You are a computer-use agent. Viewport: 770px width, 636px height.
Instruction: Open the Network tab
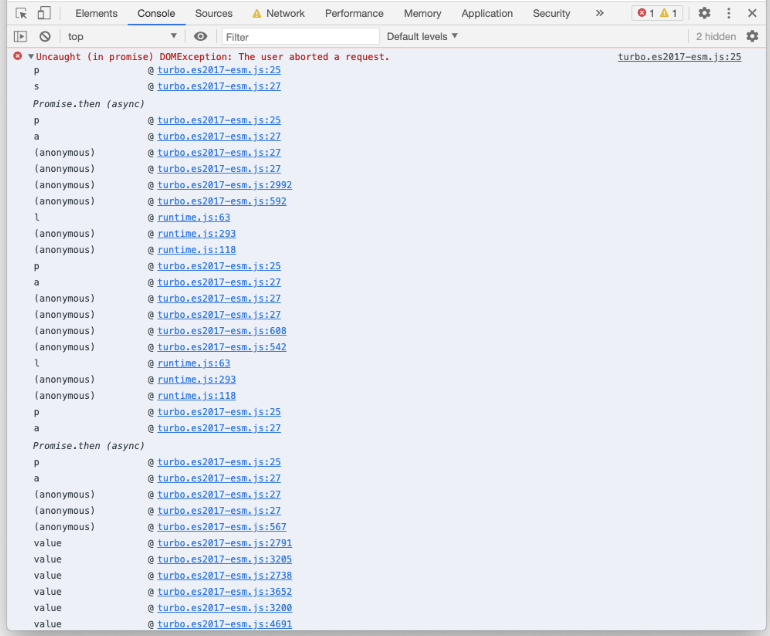(278, 13)
